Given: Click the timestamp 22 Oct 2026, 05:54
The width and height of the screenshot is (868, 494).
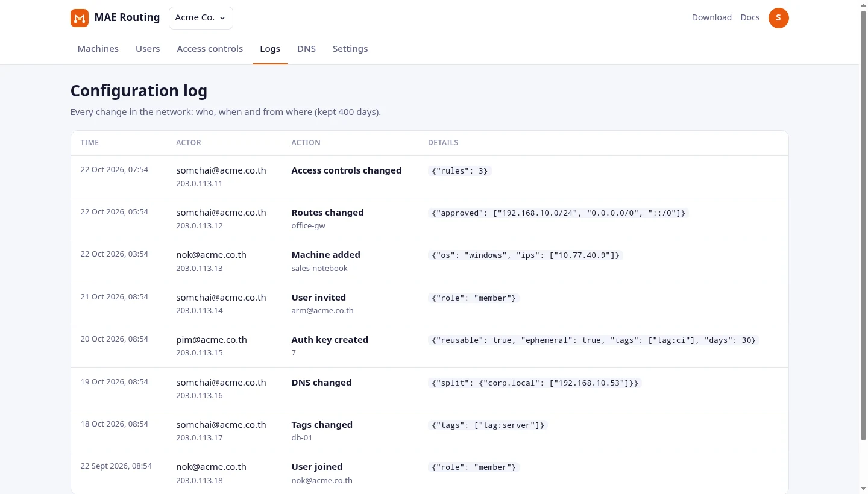Looking at the screenshot, I should pos(115,212).
